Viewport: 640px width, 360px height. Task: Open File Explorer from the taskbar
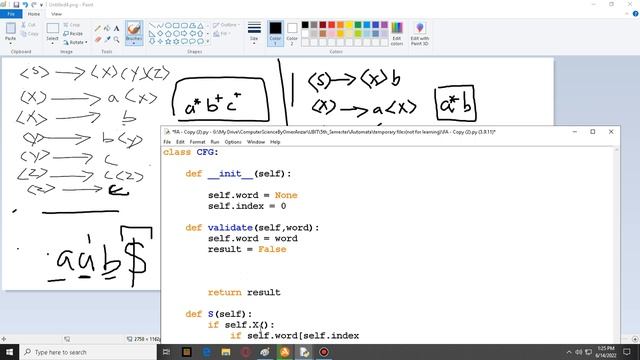tap(226, 352)
